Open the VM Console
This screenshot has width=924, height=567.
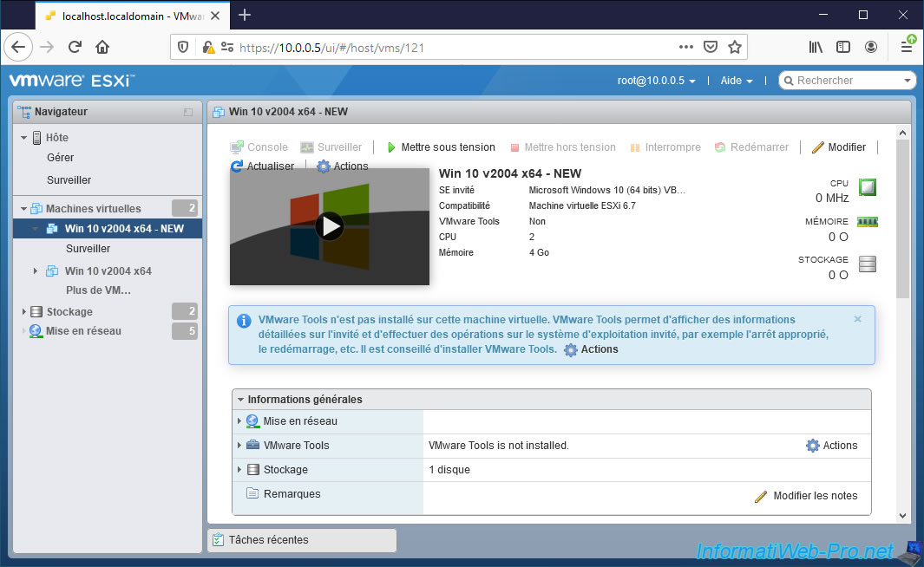click(x=259, y=147)
